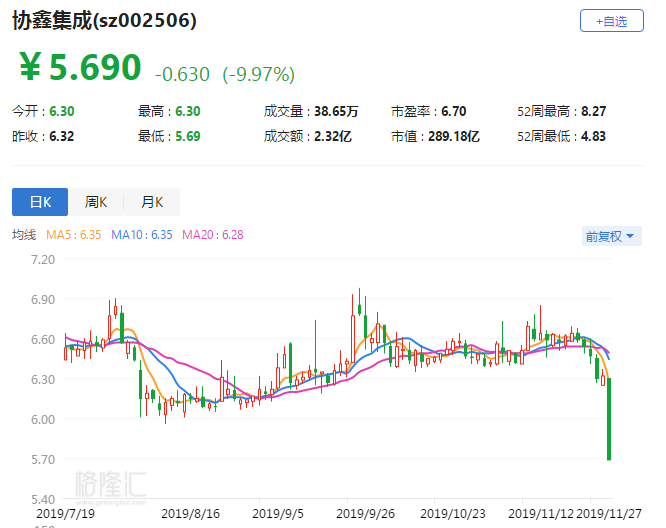Click the MA20 : 6.28 indicator label

pos(213,234)
